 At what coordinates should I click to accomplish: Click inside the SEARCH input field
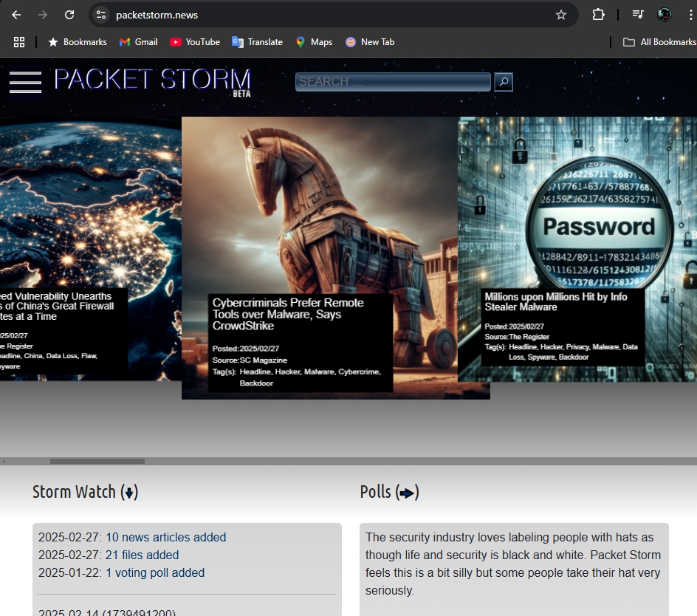coord(392,81)
